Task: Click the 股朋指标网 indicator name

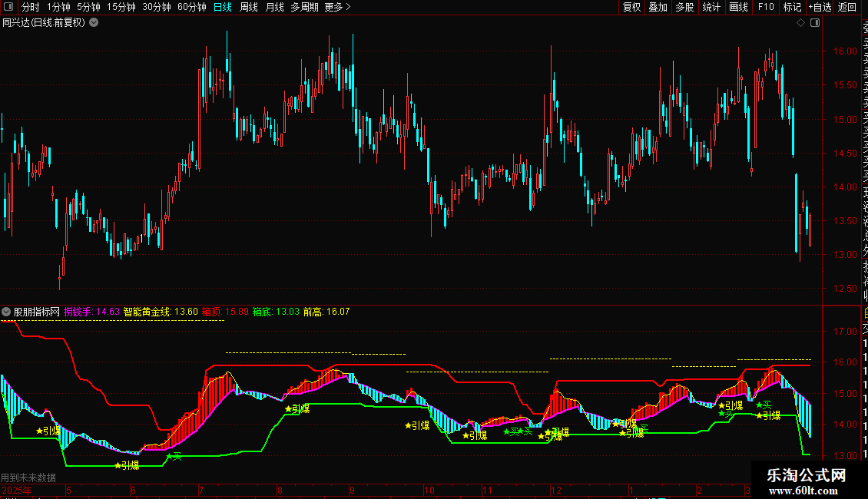Action: tap(37, 312)
